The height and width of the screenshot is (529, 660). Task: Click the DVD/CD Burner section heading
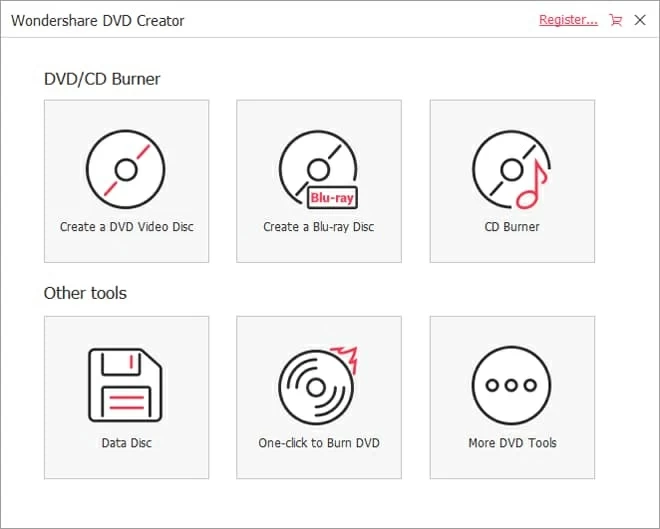(x=102, y=79)
